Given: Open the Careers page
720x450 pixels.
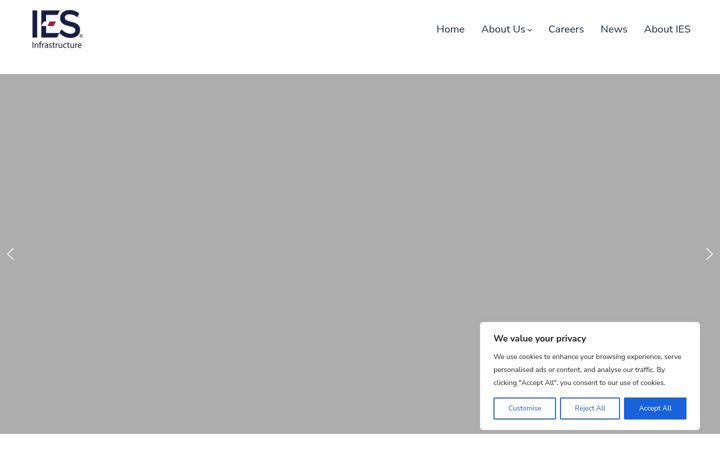Looking at the screenshot, I should click(566, 29).
